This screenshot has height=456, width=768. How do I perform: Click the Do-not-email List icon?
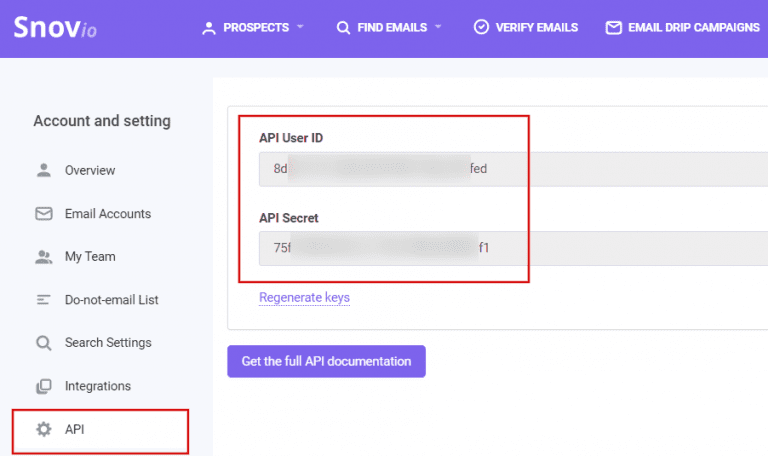pyautogui.click(x=43, y=299)
